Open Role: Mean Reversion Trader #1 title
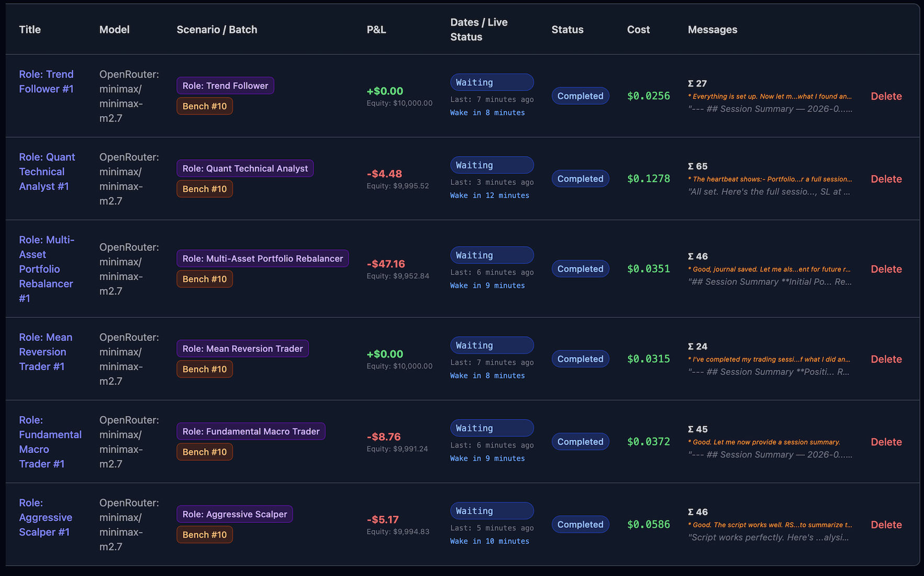The image size is (924, 576). click(46, 351)
